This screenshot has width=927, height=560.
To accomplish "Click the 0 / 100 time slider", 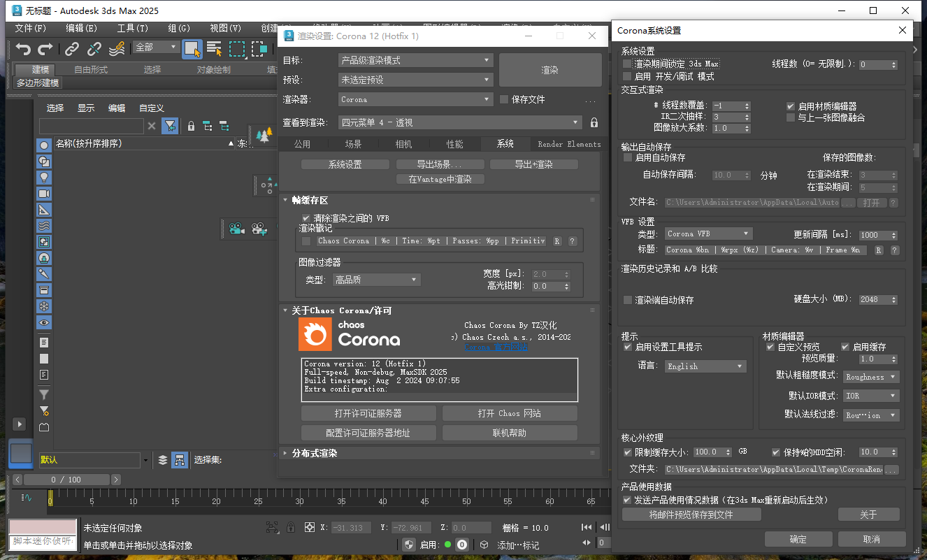I will [x=66, y=480].
